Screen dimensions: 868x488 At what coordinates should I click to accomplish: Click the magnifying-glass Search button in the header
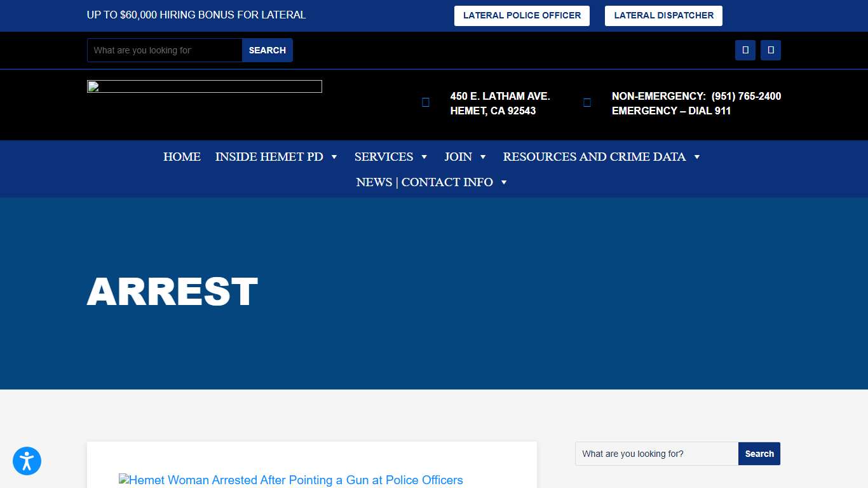267,50
